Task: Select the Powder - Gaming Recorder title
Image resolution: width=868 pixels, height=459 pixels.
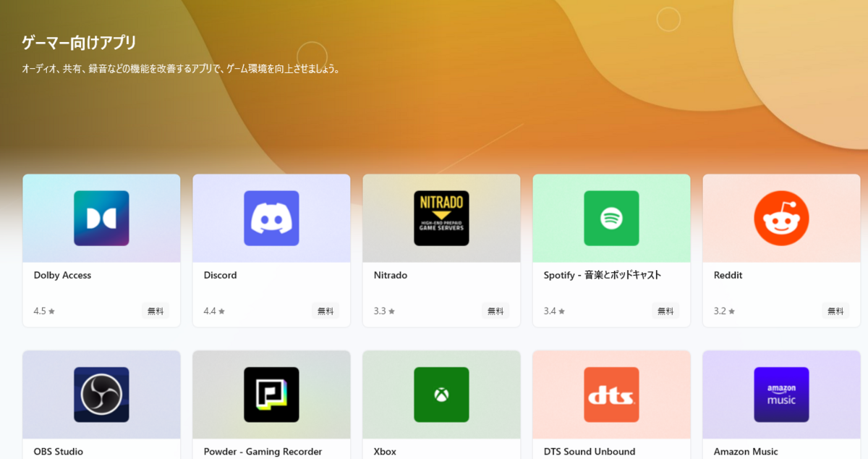Action: (x=263, y=452)
